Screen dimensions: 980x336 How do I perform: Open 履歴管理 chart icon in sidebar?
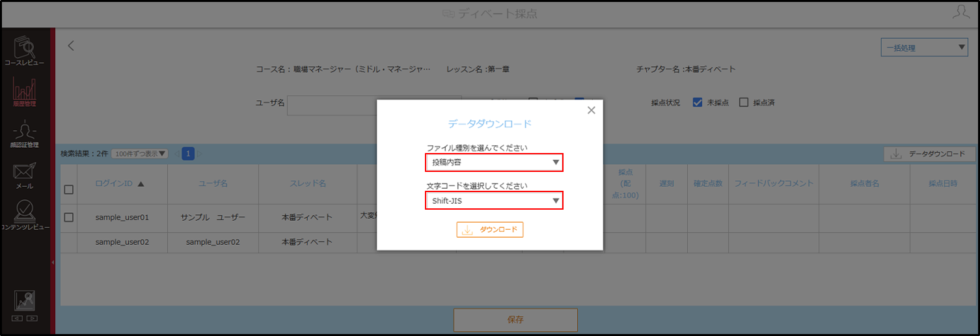25,92
